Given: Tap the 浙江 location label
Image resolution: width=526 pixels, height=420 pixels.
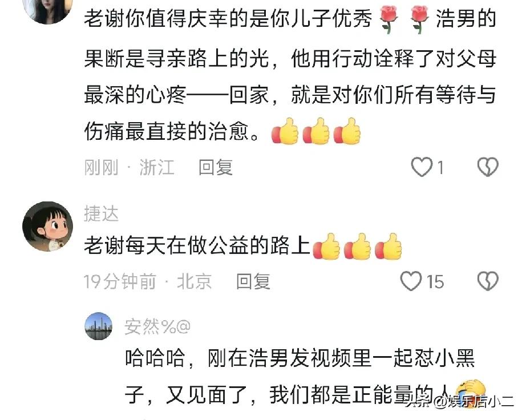Looking at the screenshot, I should [x=157, y=167].
